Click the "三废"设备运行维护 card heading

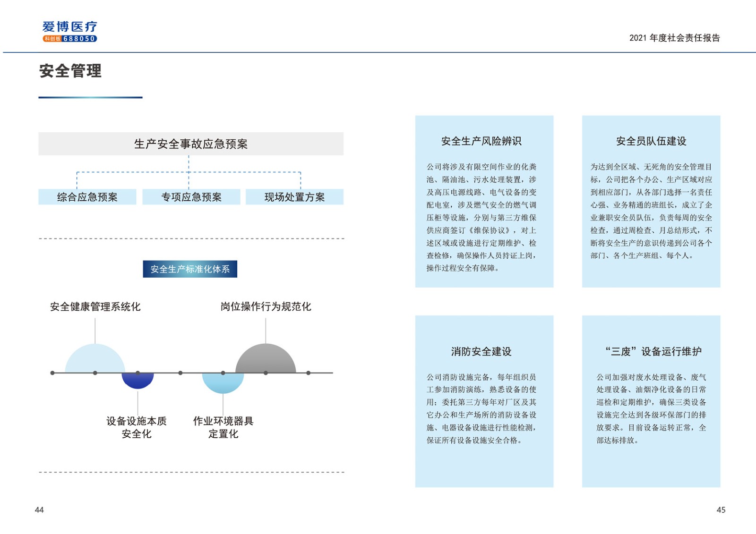pyautogui.click(x=653, y=351)
